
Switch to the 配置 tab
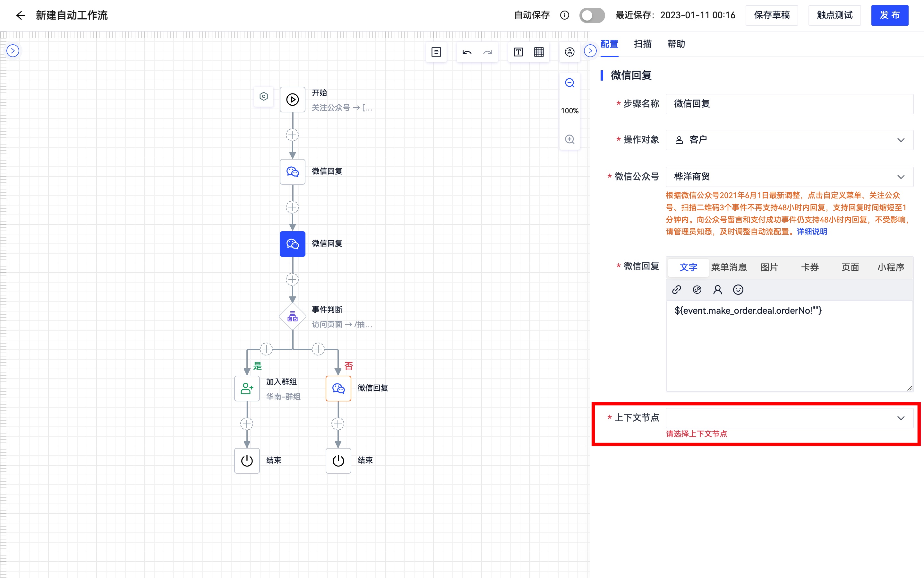point(609,44)
